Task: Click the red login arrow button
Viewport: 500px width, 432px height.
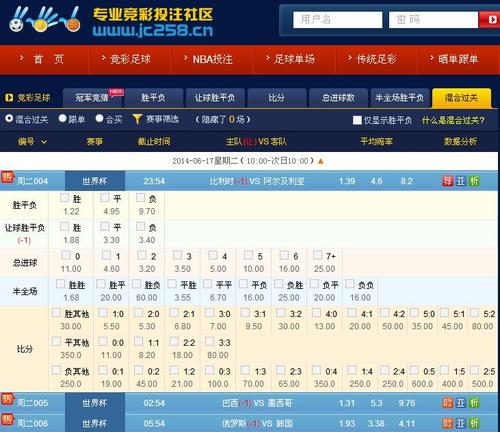Action: coord(491,20)
